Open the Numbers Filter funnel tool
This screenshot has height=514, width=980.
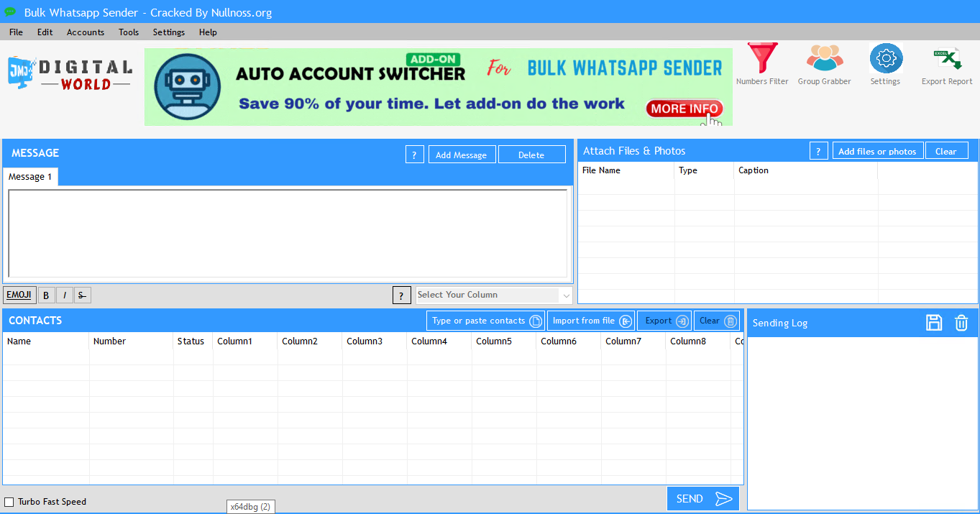pyautogui.click(x=762, y=59)
